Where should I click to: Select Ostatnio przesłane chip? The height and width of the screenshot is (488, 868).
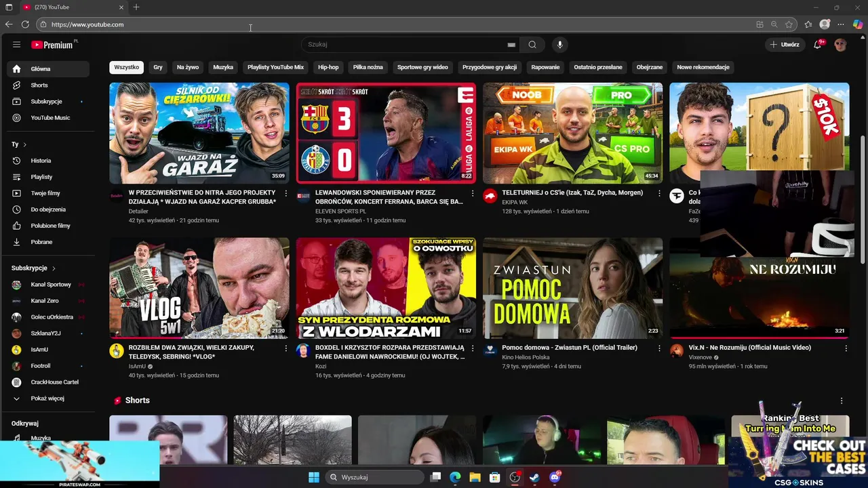(x=598, y=67)
